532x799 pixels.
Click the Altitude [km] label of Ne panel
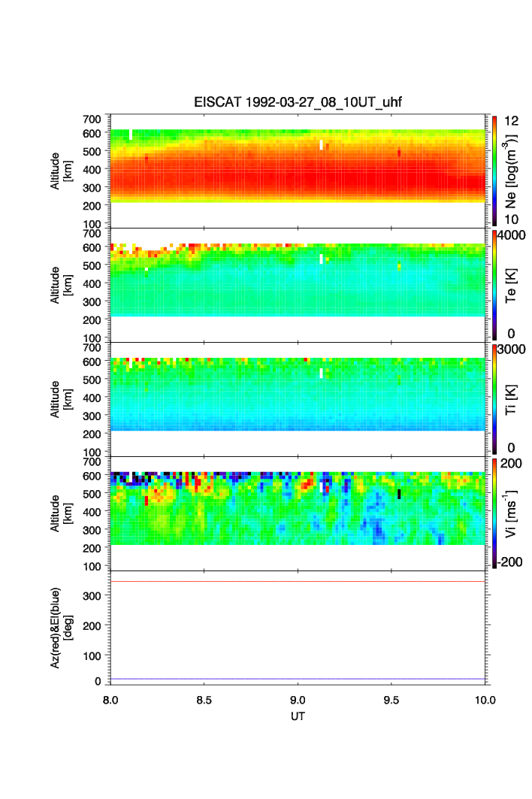[61, 171]
